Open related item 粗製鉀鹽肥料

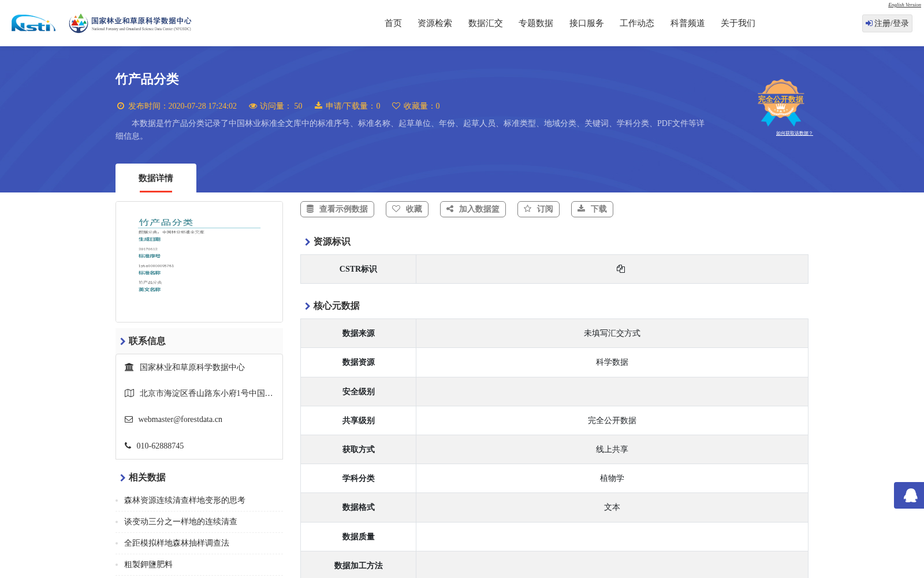pos(148,565)
